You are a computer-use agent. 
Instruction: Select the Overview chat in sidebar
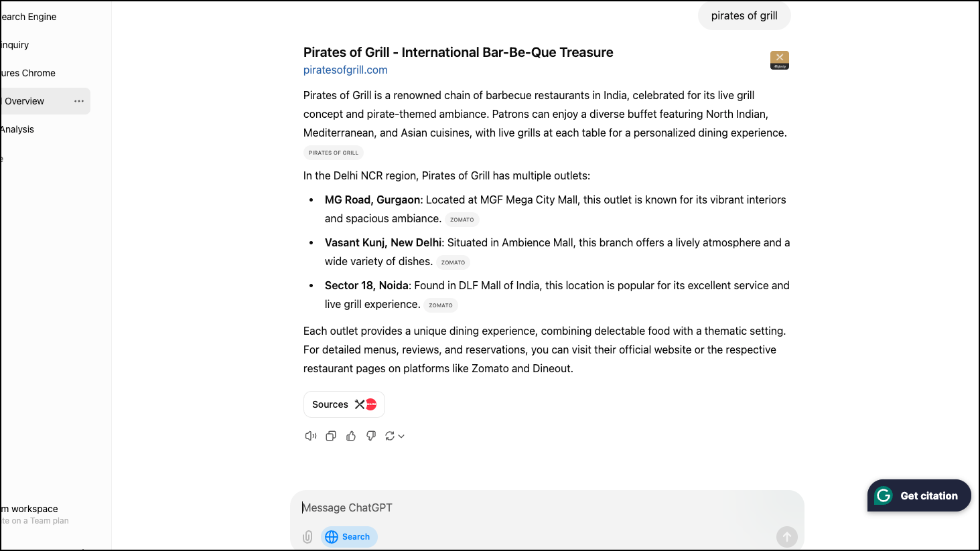pos(45,101)
